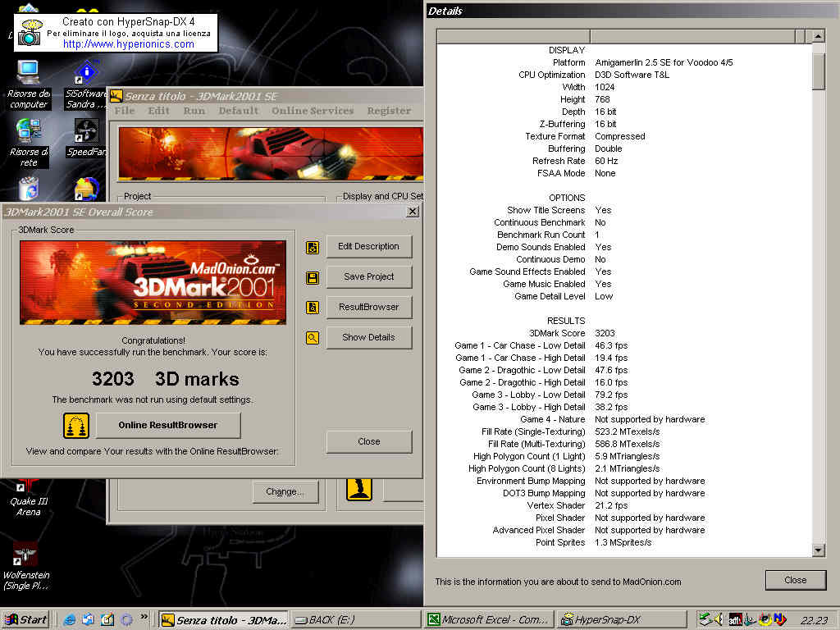Click the "D3D Software T&L" CPU Optimization value

632,75
